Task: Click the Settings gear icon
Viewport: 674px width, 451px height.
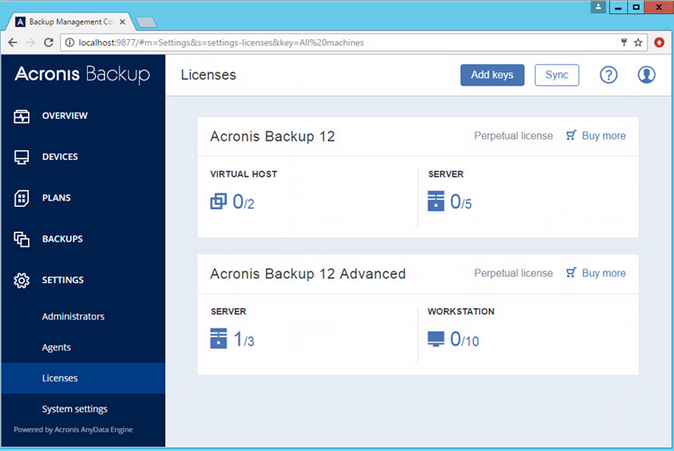Action: [21, 280]
